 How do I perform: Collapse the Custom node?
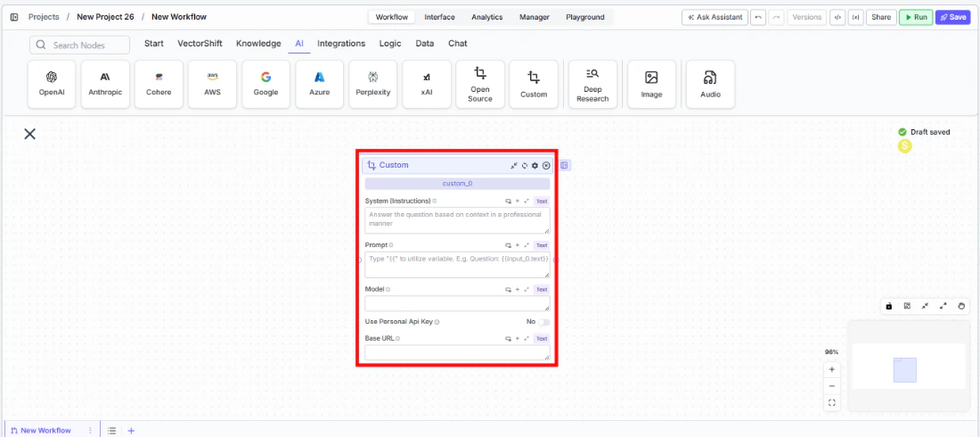514,165
